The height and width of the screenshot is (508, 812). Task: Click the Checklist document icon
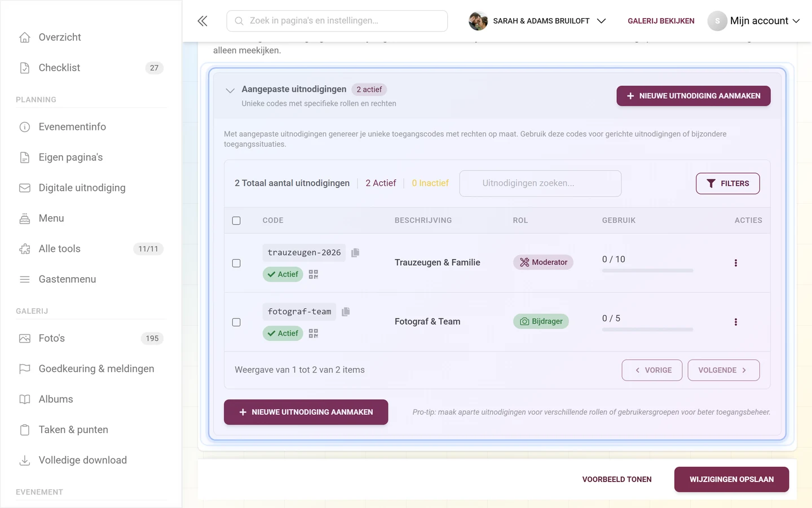click(x=25, y=68)
